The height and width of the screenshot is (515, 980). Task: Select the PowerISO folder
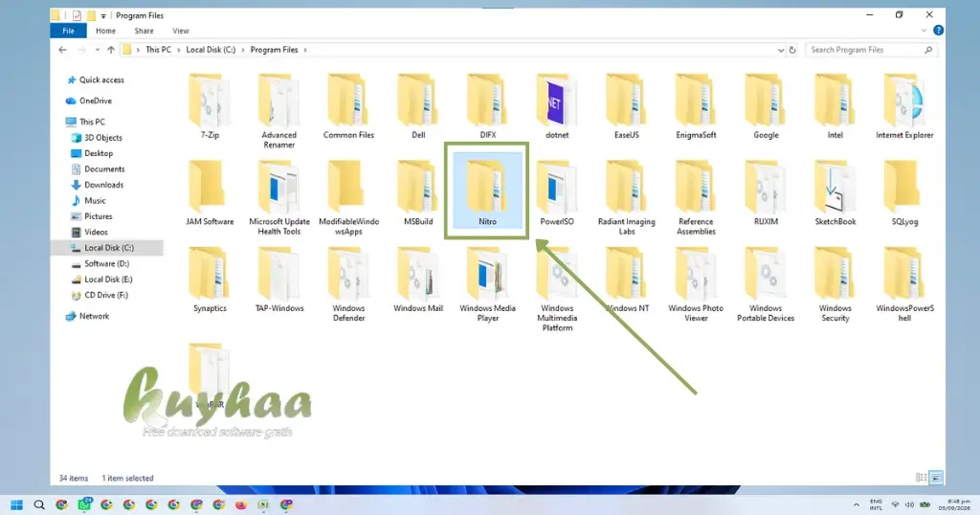[557, 193]
